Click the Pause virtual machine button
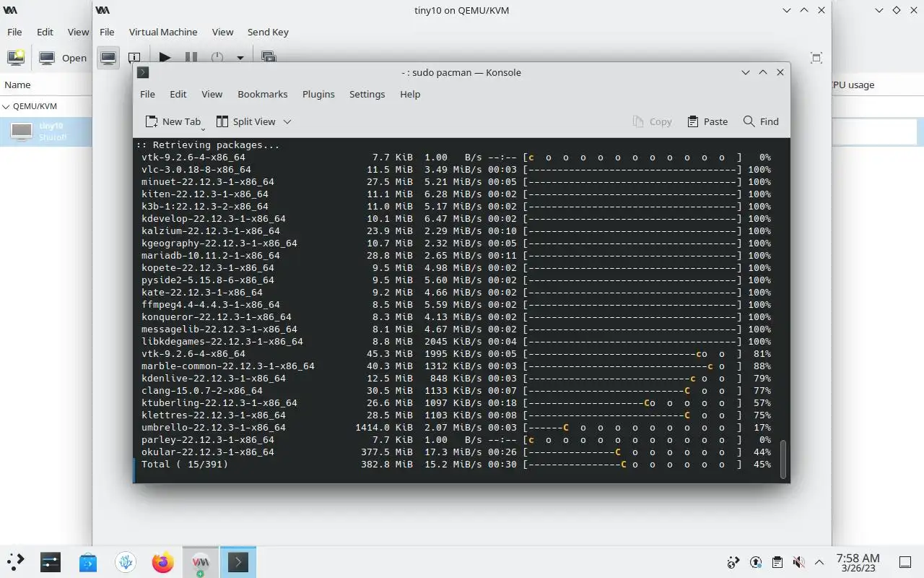The image size is (924, 578). [191, 57]
